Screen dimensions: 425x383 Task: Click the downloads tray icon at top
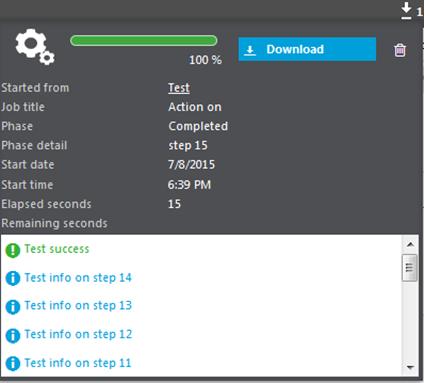coord(406,11)
